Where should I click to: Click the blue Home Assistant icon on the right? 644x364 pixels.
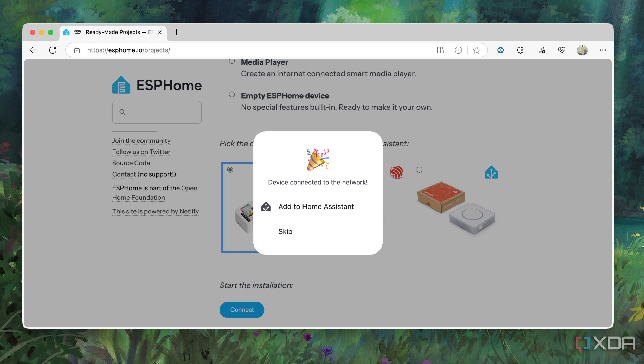491,172
